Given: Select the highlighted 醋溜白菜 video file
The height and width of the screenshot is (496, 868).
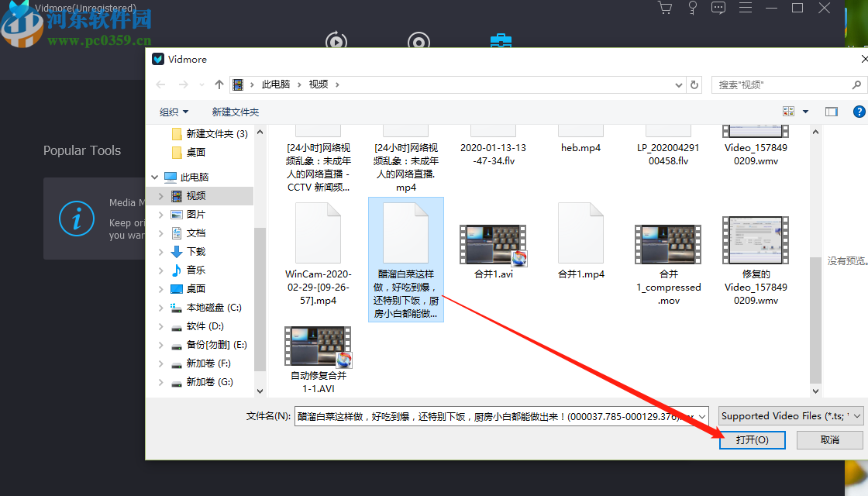Looking at the screenshot, I should pos(406,260).
